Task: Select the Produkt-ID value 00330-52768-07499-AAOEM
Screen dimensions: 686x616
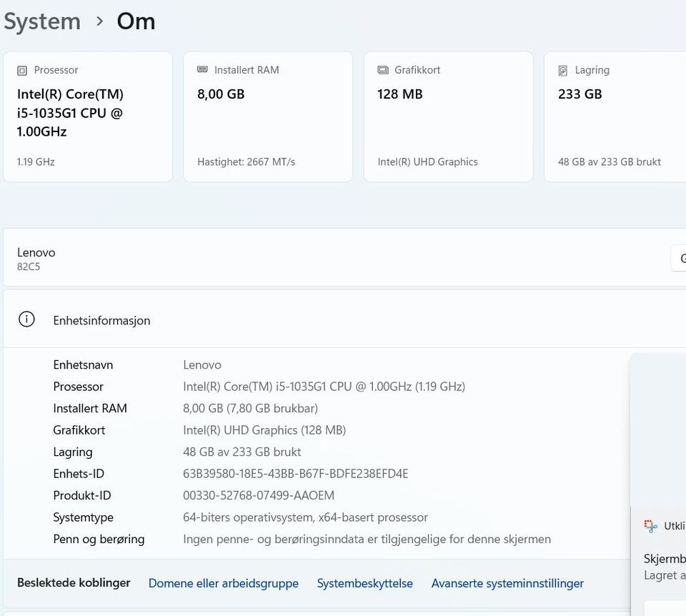Action: coord(259,496)
